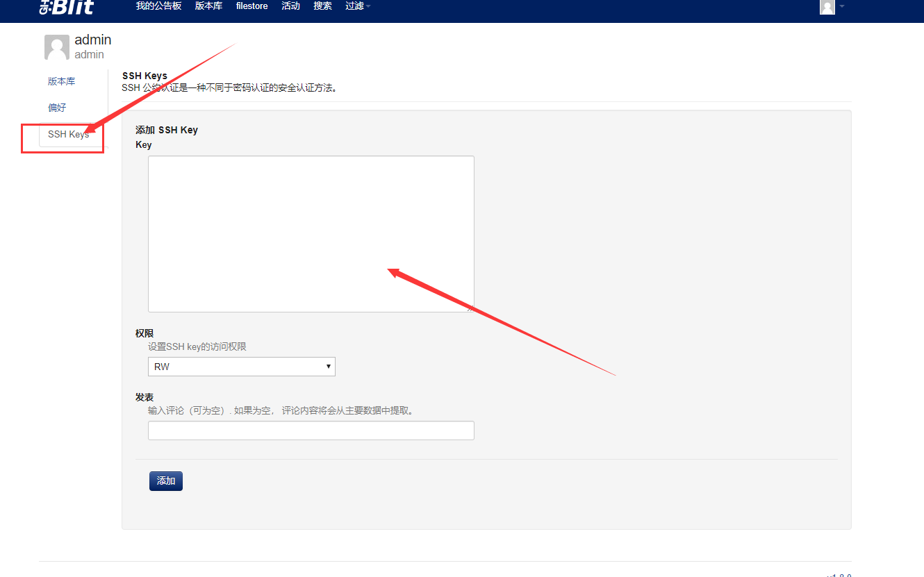Click the Key text area resize handle
The width and height of the screenshot is (924, 577).
tap(470, 308)
